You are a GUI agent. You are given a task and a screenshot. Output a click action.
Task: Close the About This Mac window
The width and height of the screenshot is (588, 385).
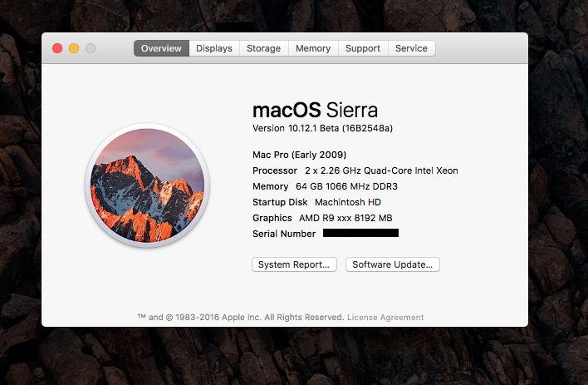click(x=57, y=48)
